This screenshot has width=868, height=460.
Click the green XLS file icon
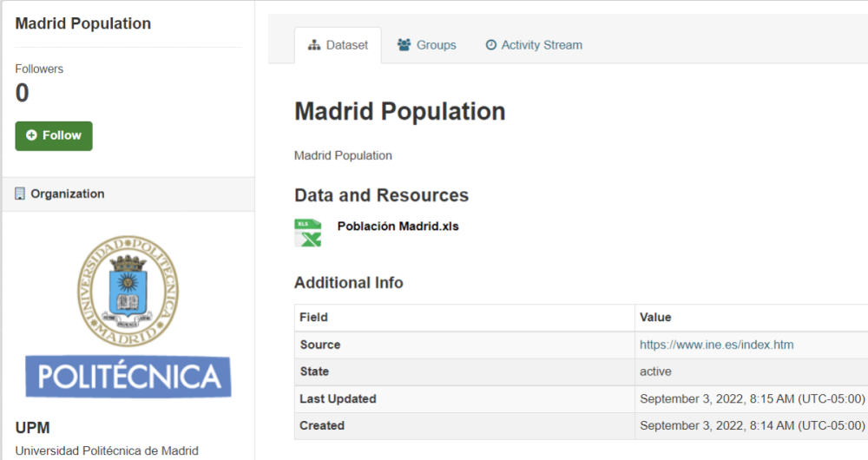click(x=307, y=233)
